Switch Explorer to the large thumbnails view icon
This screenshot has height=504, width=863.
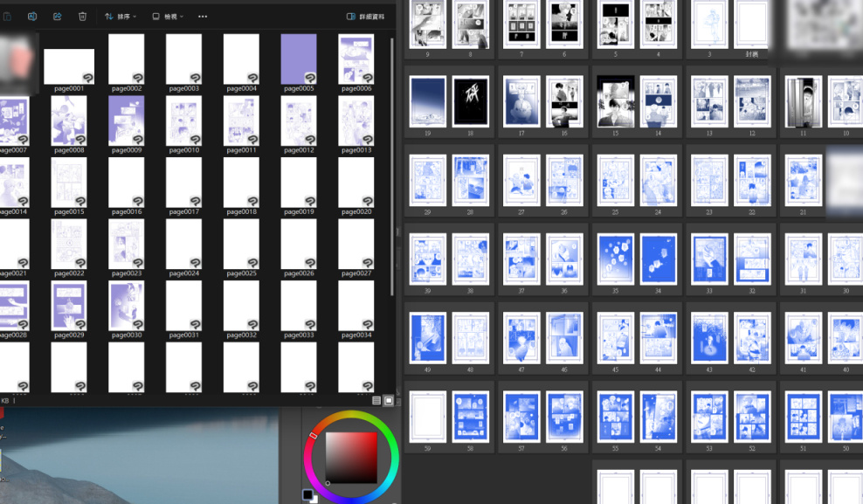(x=389, y=401)
